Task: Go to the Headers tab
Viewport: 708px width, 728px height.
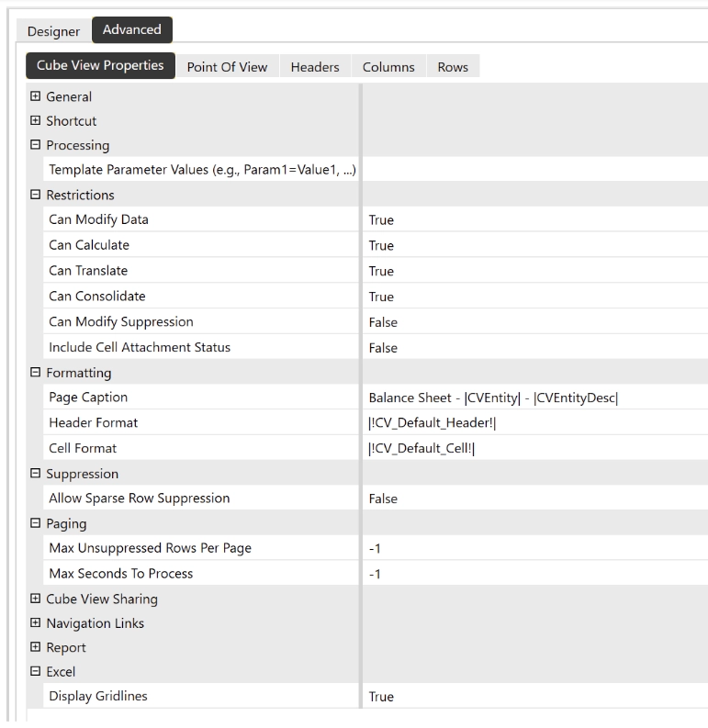Action: [x=315, y=67]
